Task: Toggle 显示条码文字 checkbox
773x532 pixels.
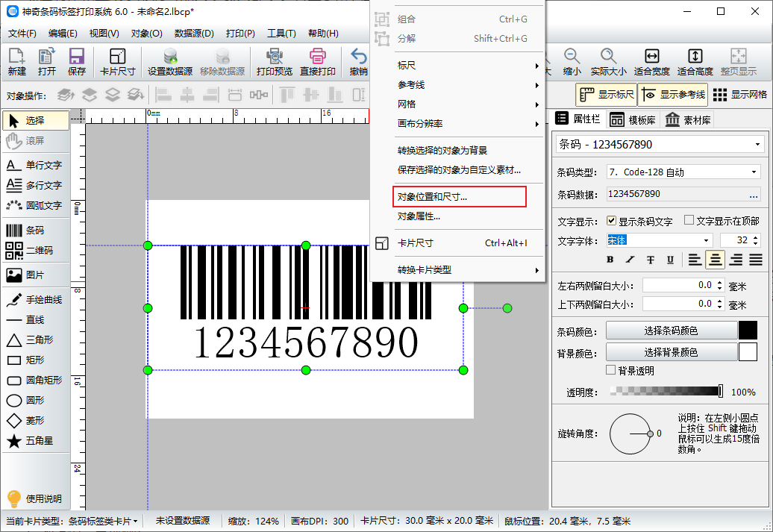Action: point(611,221)
